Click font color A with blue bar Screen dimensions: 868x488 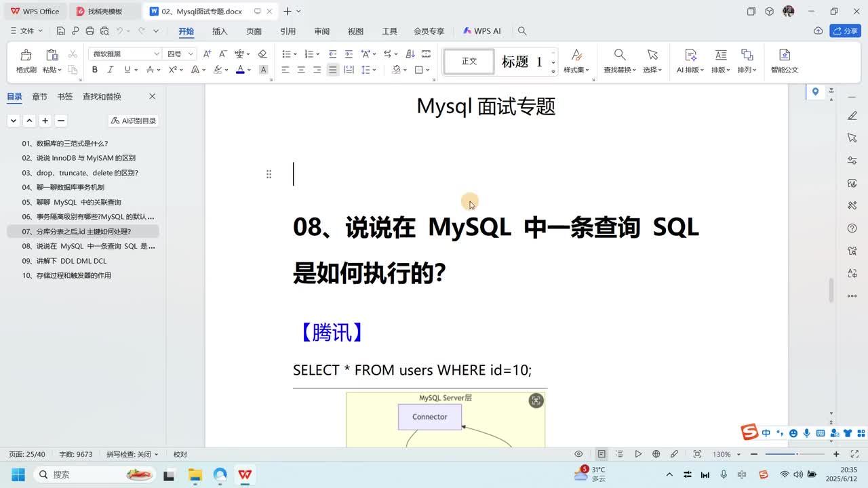pyautogui.click(x=240, y=70)
